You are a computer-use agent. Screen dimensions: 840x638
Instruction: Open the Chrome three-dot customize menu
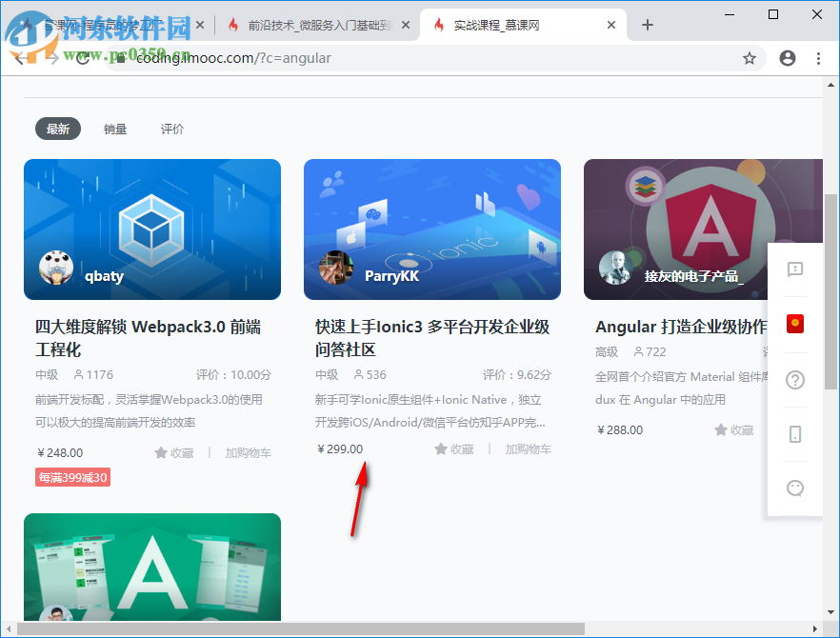(x=818, y=58)
